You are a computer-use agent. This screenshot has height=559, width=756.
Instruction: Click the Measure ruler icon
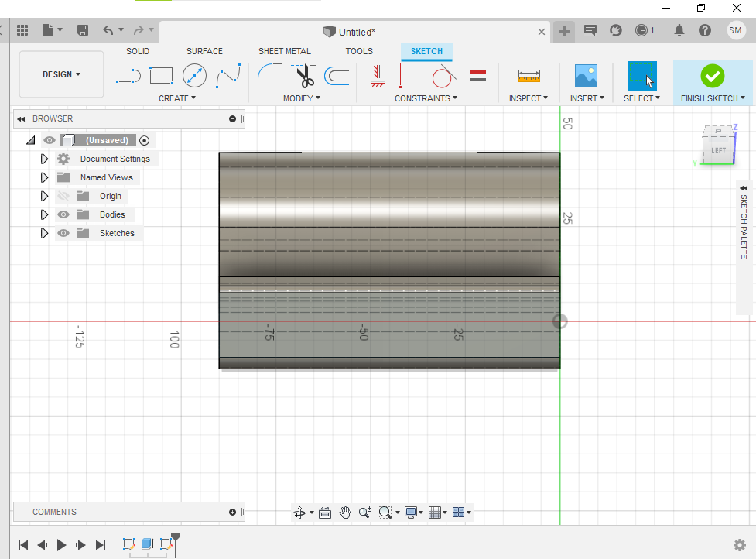pyautogui.click(x=529, y=76)
